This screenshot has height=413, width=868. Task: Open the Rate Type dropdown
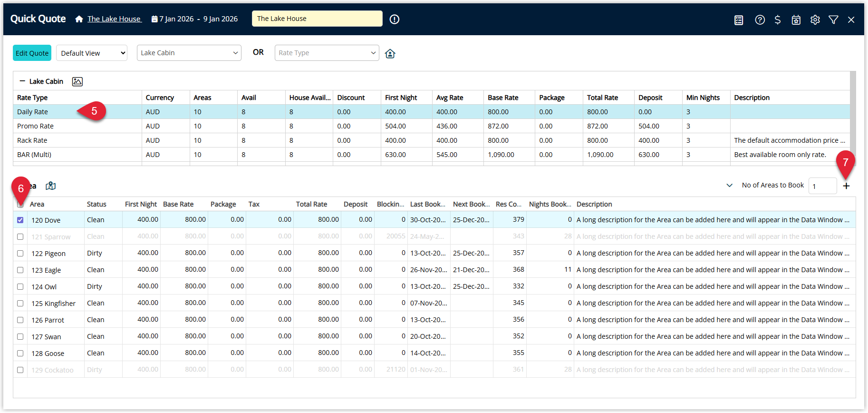(x=327, y=53)
